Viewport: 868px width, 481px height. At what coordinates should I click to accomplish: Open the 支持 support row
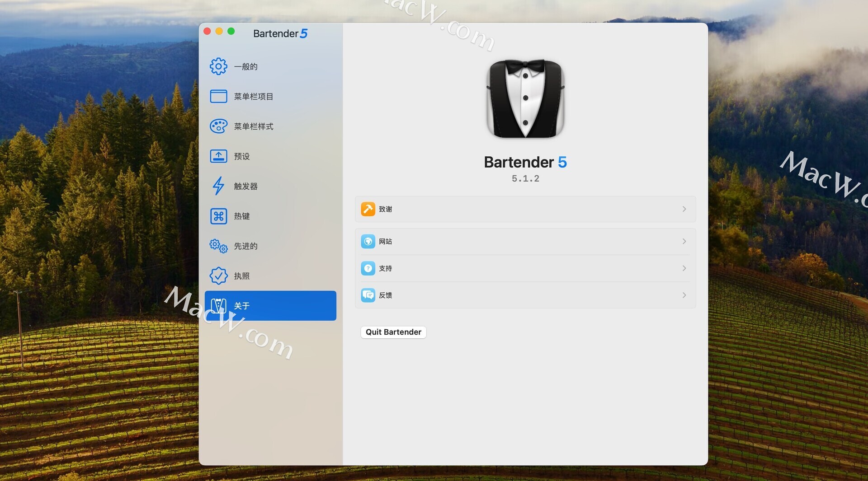525,268
